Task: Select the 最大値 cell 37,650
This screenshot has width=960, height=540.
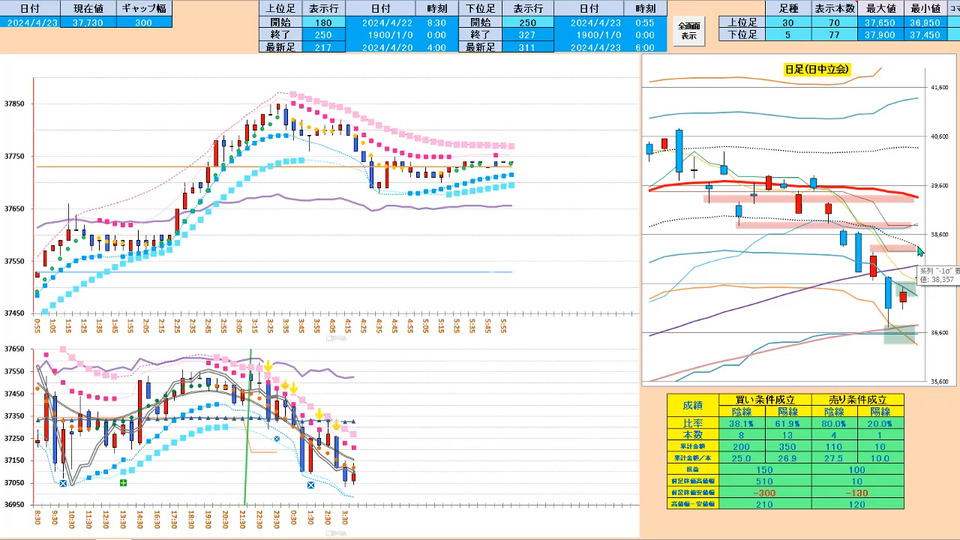Action: [880, 23]
